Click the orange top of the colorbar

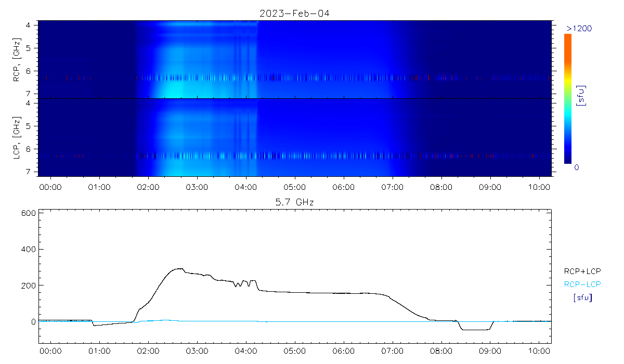568,37
